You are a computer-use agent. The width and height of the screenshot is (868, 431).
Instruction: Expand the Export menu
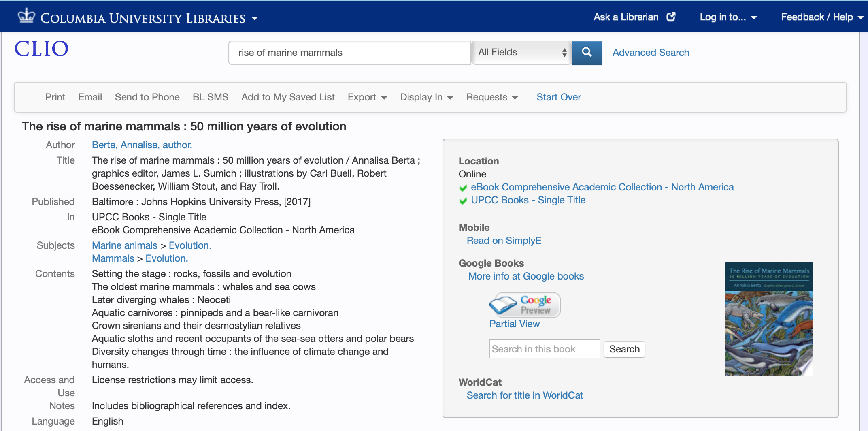click(x=367, y=97)
